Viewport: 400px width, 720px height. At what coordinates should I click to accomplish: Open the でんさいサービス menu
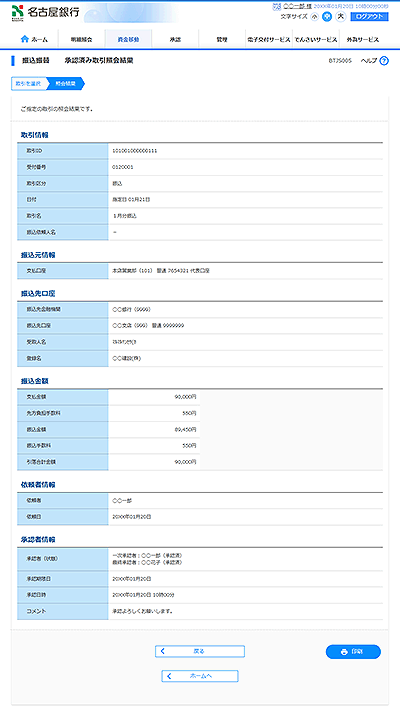coord(315,39)
